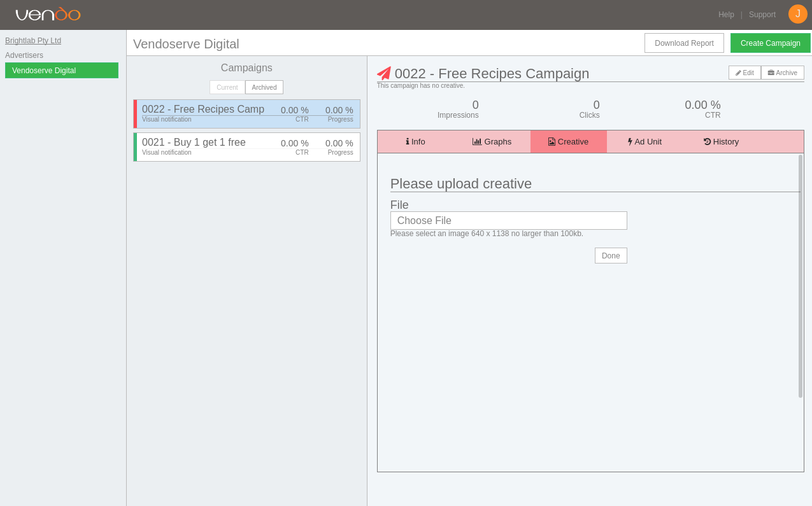Click the creative panel scrollbar
The image size is (812, 506).
coord(801,276)
